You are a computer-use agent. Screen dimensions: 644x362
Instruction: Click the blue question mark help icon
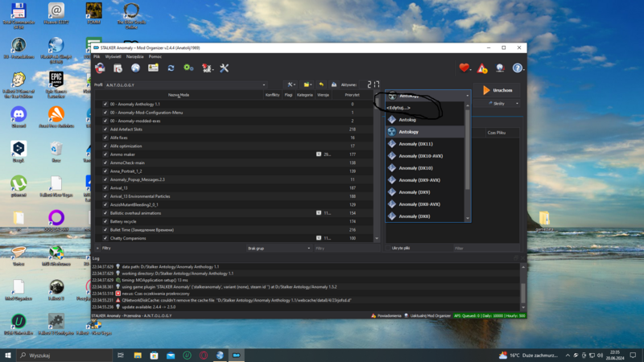[x=518, y=68]
